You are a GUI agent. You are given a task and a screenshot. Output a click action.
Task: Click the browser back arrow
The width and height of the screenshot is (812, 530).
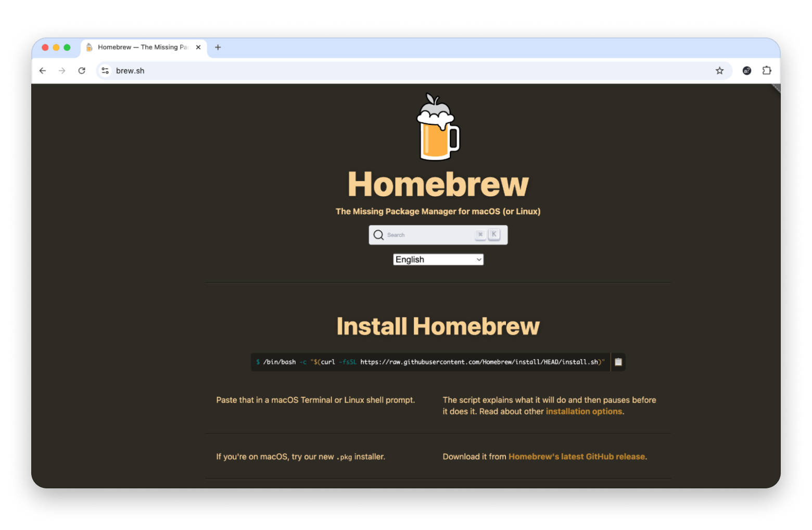(43, 71)
